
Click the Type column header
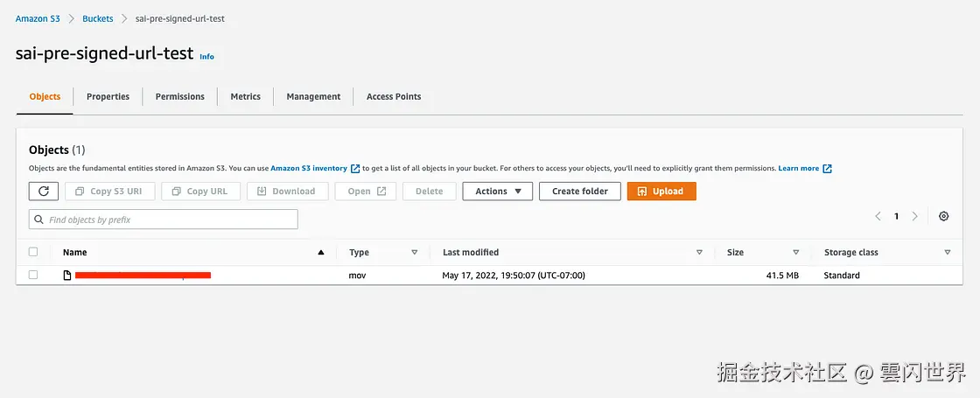360,253
